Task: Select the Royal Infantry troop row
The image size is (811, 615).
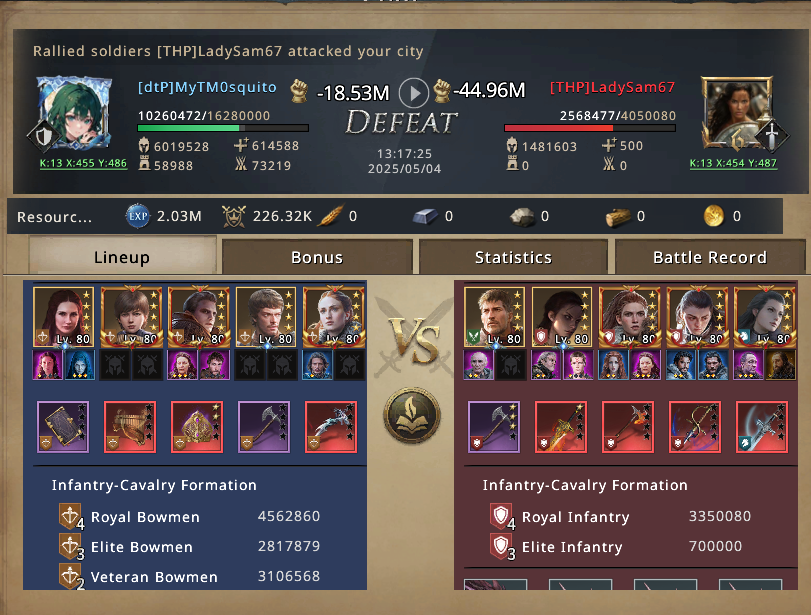Action: coord(621,516)
